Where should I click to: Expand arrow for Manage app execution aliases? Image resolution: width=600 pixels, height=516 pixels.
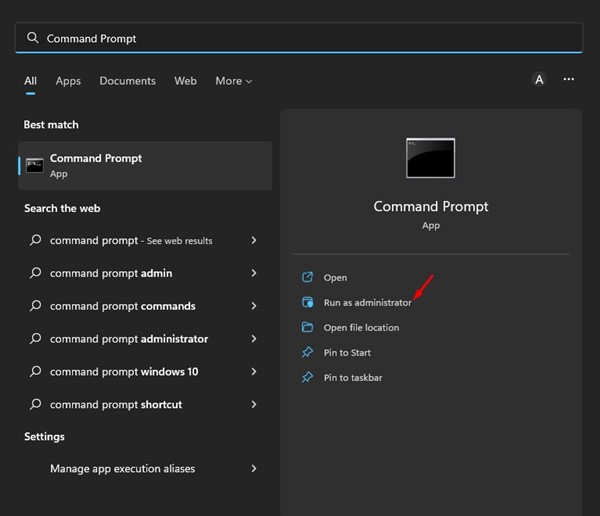tap(254, 469)
